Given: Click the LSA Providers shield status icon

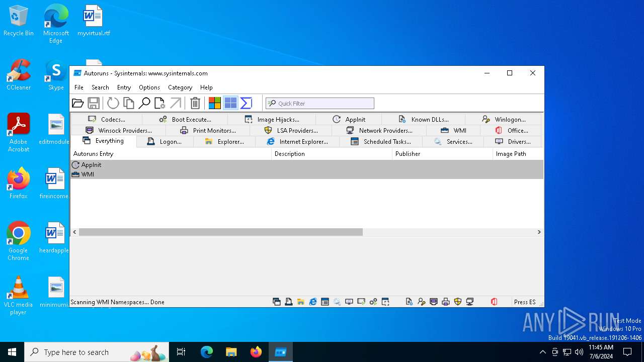Looking at the screenshot, I should point(458,302).
